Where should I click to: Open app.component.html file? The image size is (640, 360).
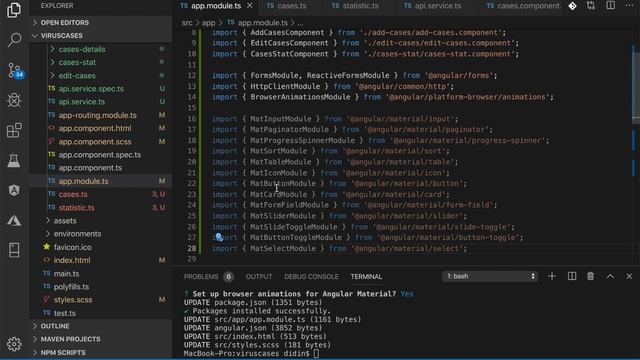pyautogui.click(x=95, y=128)
